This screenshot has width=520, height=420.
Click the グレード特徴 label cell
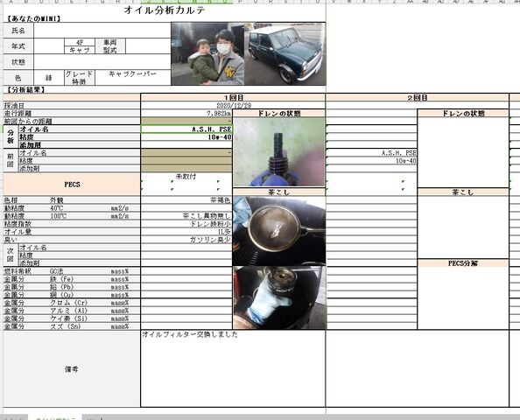tap(80, 78)
